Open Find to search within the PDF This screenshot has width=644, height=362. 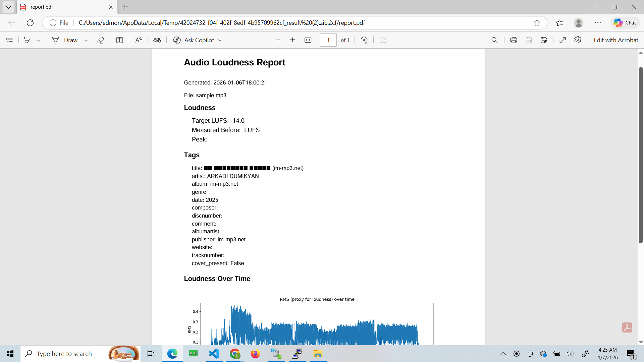point(494,40)
